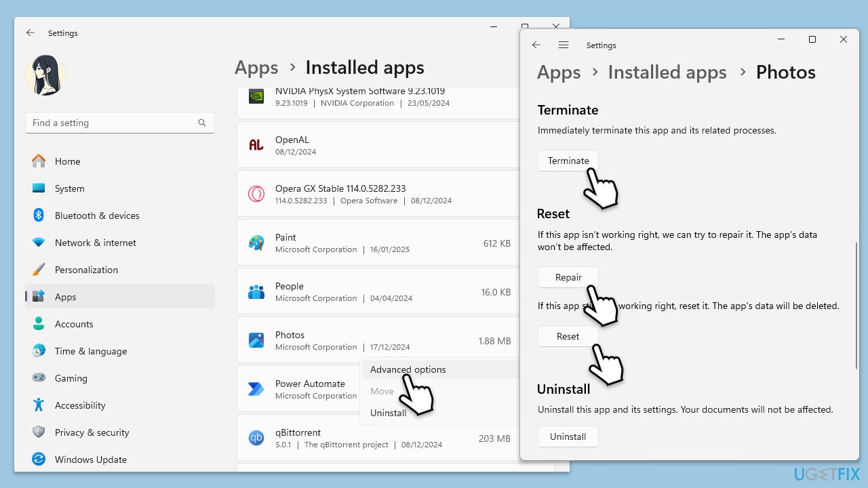Click the user avatar picture
This screenshot has width=868, height=488.
(45, 75)
